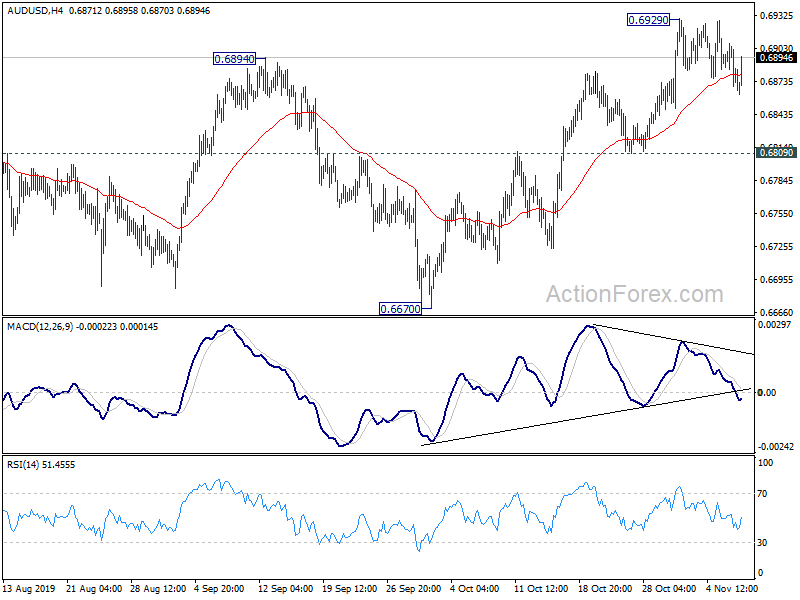The width and height of the screenshot is (800, 600).
Task: Click the MACD(12,26,9) indicator label
Action: point(40,327)
